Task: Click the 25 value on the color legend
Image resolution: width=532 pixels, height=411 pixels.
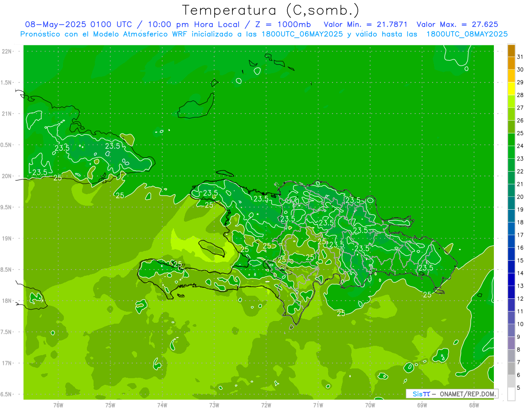Action: 520,133
